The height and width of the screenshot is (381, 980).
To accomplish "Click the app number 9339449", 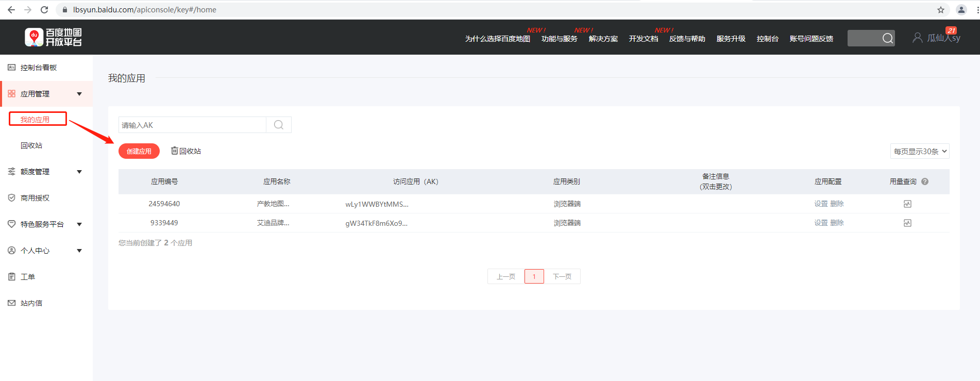I will tap(164, 223).
